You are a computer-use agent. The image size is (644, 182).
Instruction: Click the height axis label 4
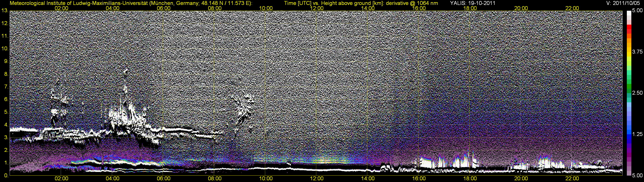click(6, 125)
